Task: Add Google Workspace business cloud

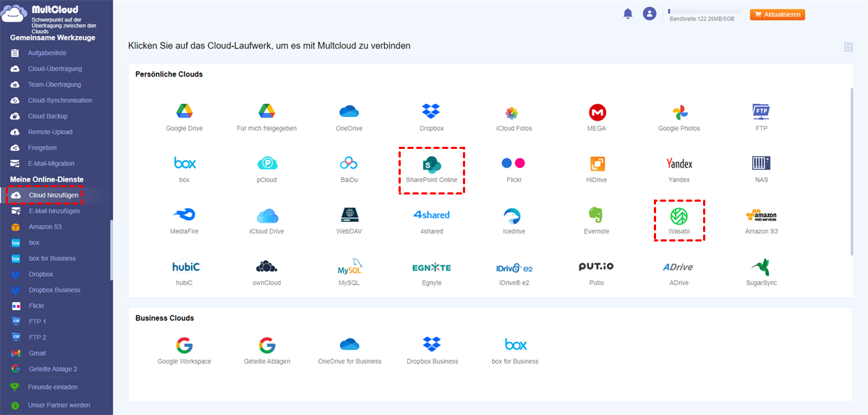Action: point(184,351)
